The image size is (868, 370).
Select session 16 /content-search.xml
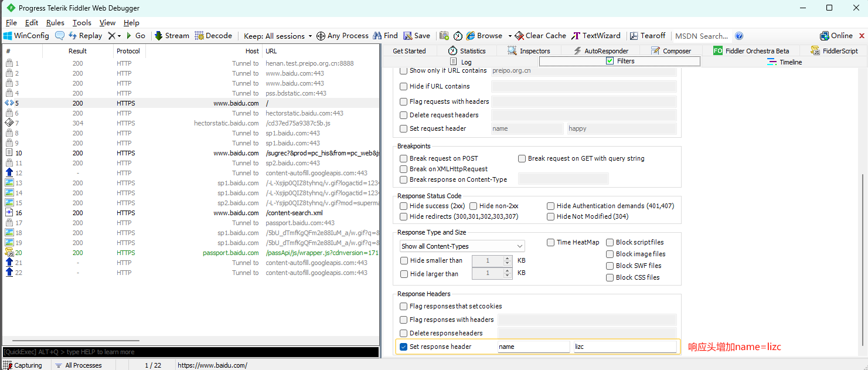pyautogui.click(x=191, y=213)
